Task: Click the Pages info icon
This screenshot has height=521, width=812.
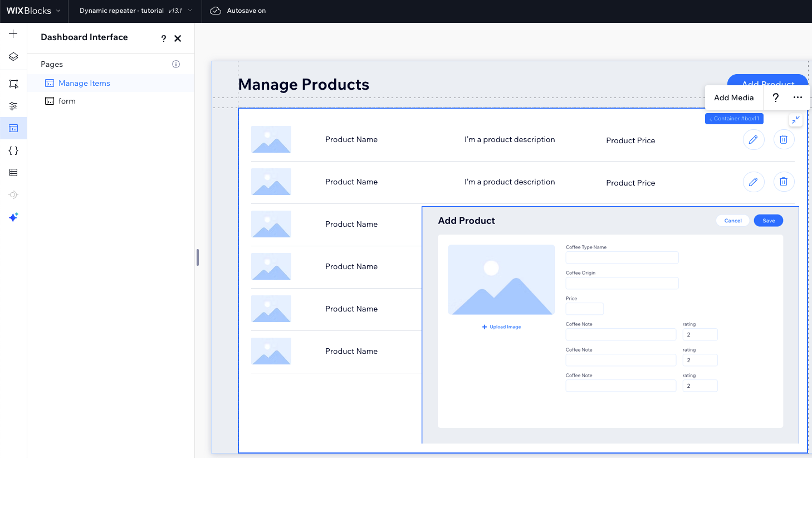Action: (x=176, y=64)
